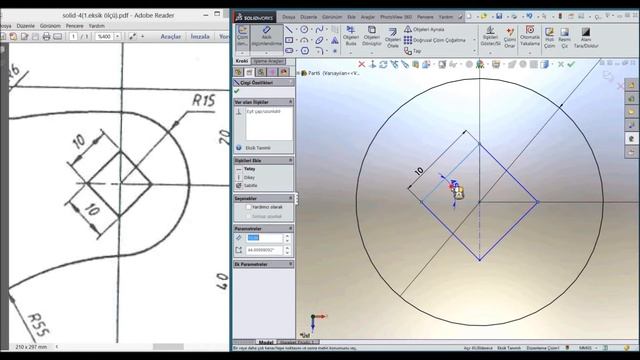Viewport: 640px width, 360px height.
Task: Click the Undo icon in SolidWorks toolbar
Action: pos(529,16)
